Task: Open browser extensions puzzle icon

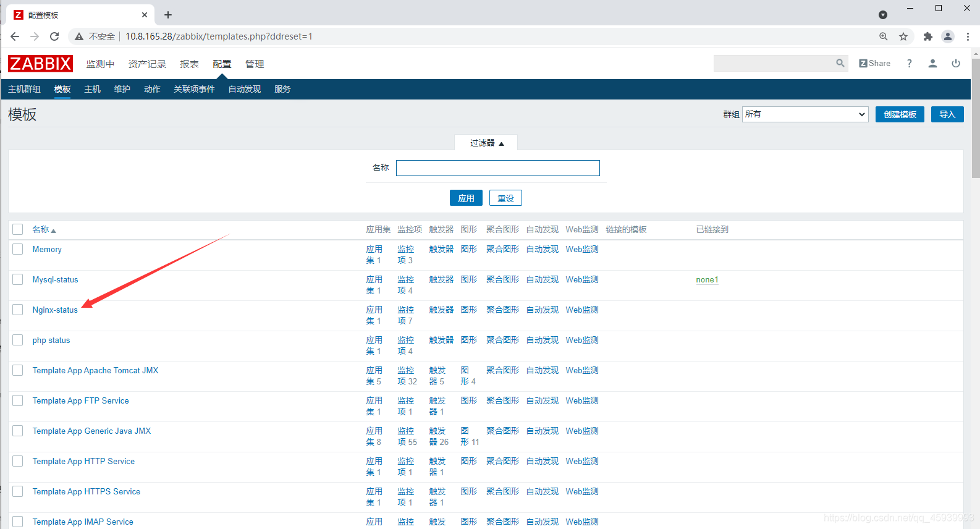Action: [x=927, y=36]
